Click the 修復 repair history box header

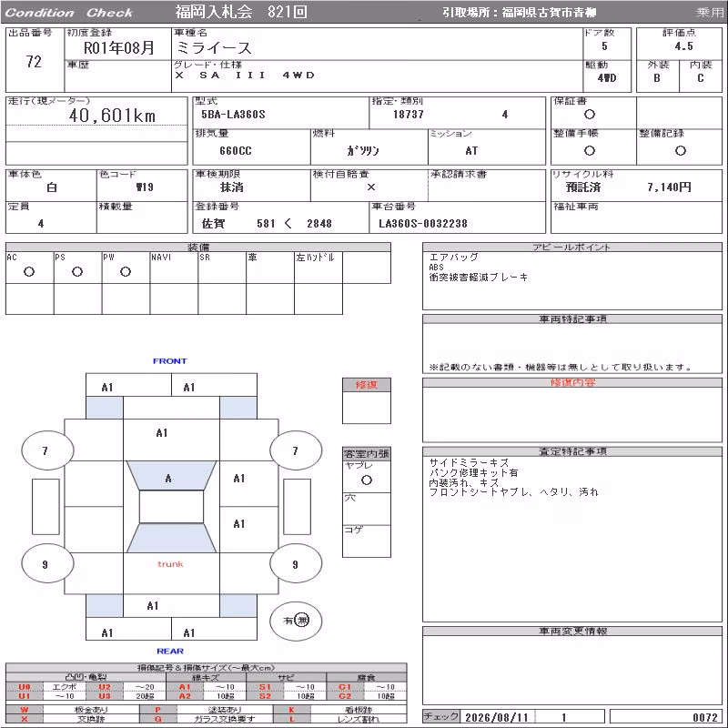[367, 384]
